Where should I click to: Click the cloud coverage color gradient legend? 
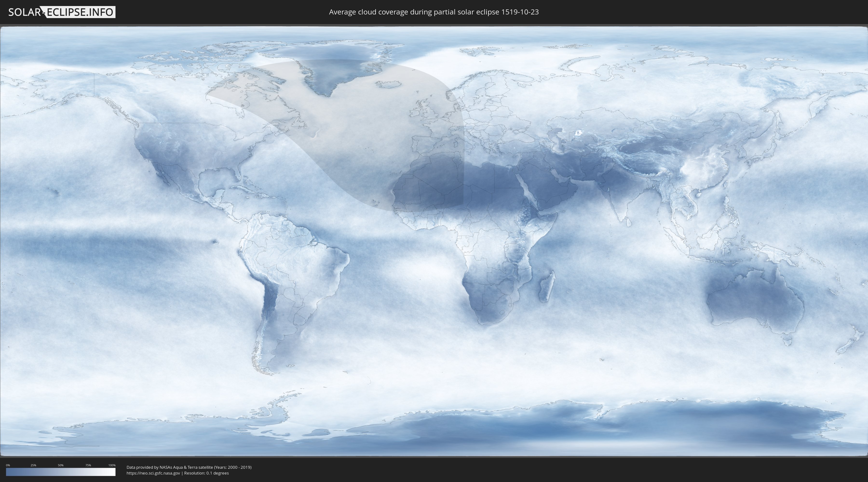61,472
